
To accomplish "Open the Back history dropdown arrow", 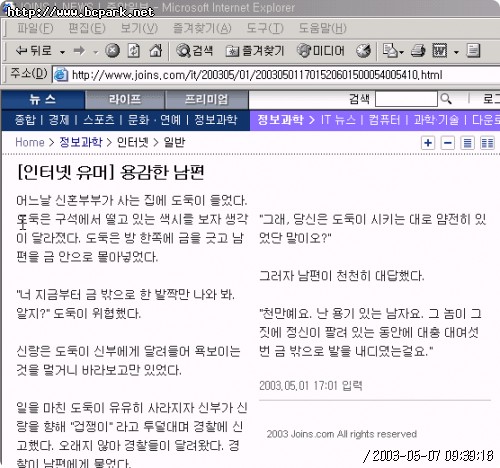I will tap(62, 52).
